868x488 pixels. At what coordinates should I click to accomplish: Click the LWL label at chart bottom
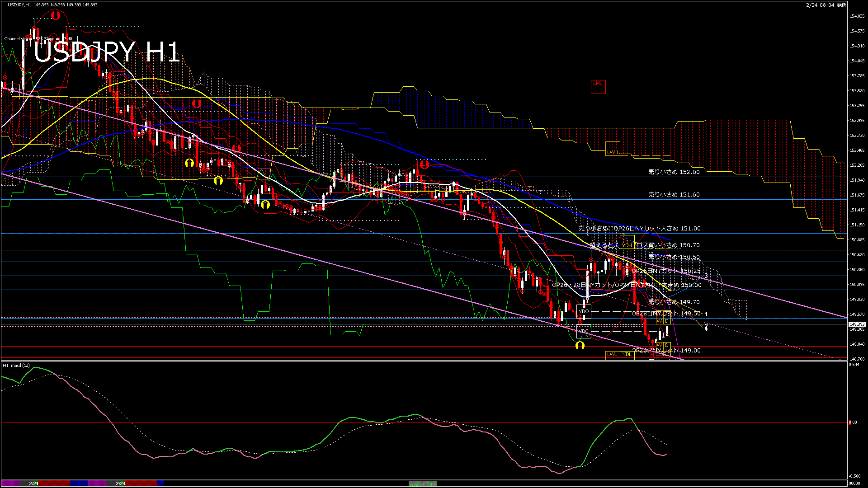click(612, 355)
